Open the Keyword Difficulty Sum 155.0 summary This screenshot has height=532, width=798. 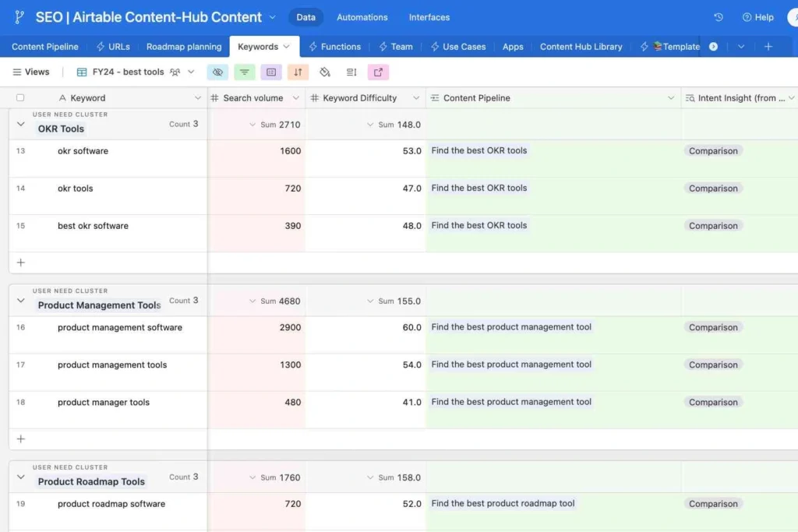click(x=394, y=301)
